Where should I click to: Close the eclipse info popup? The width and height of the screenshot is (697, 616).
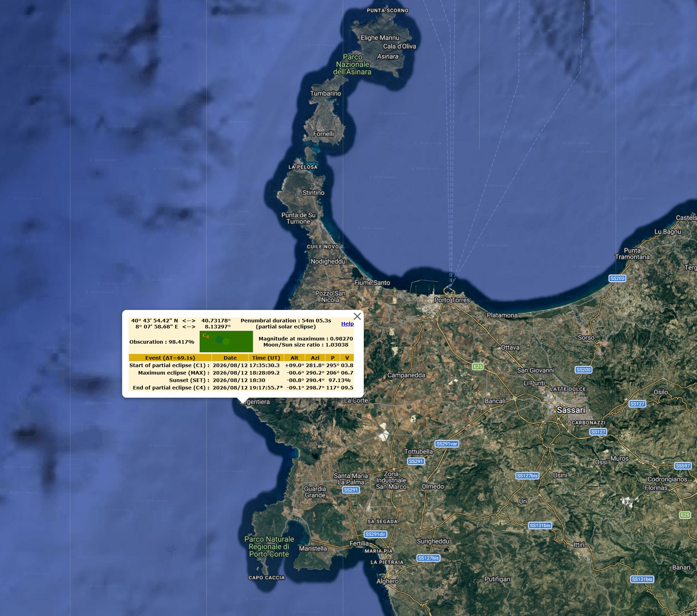coord(357,316)
